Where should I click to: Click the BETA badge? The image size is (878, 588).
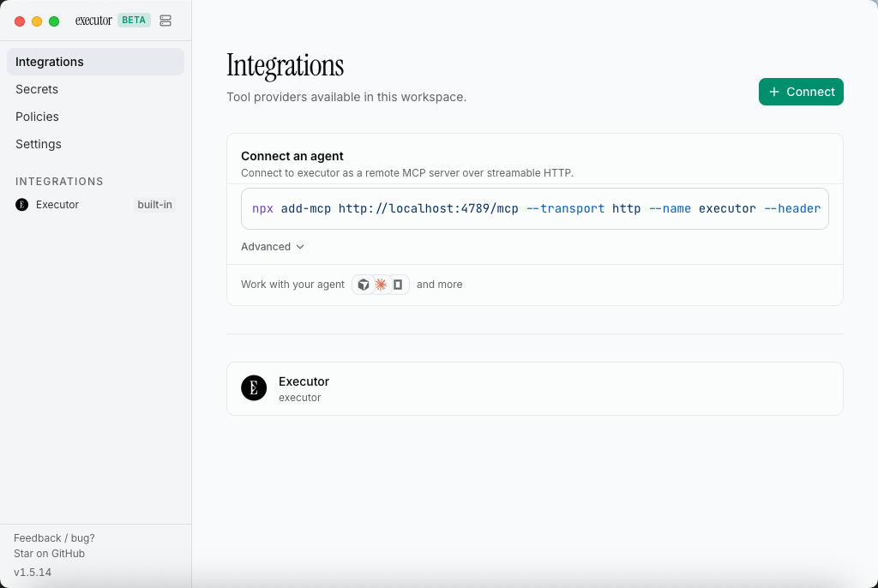tap(134, 21)
